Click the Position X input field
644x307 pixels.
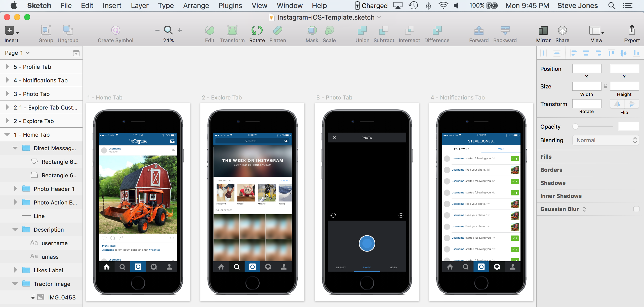coord(586,69)
